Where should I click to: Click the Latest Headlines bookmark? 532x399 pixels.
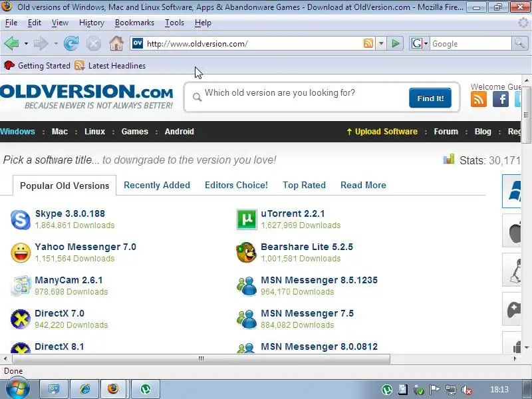[x=110, y=65]
